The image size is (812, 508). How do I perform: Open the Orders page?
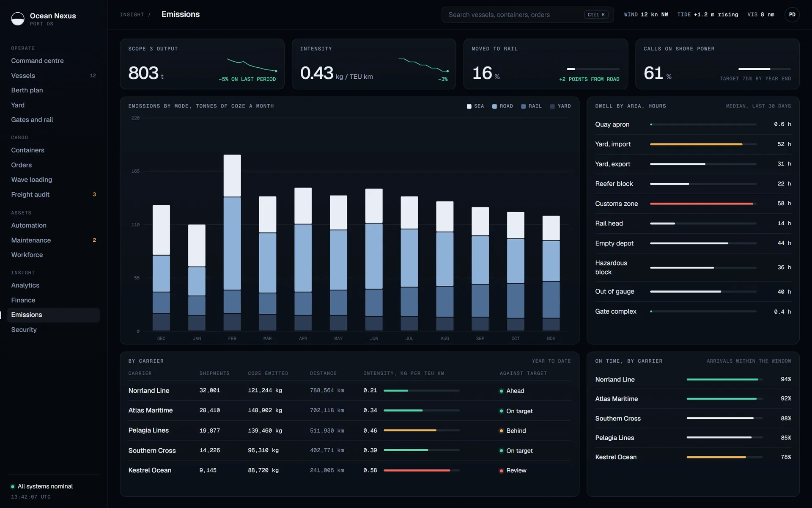(53, 165)
